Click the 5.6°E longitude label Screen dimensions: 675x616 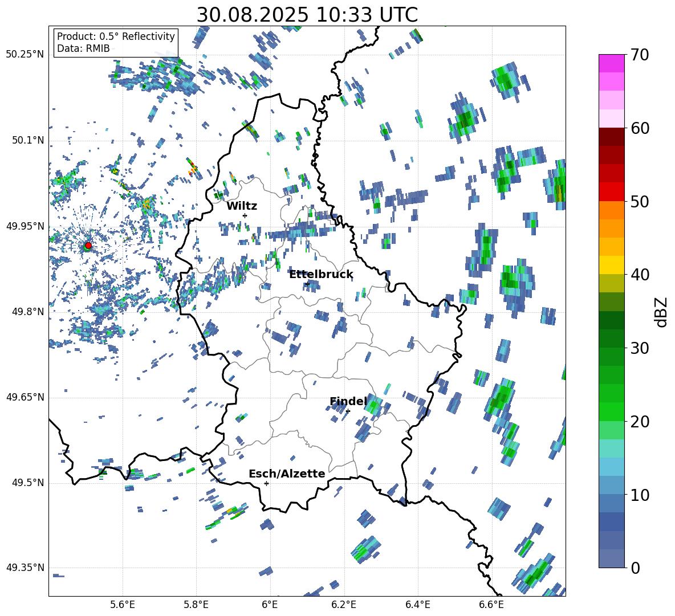click(123, 605)
